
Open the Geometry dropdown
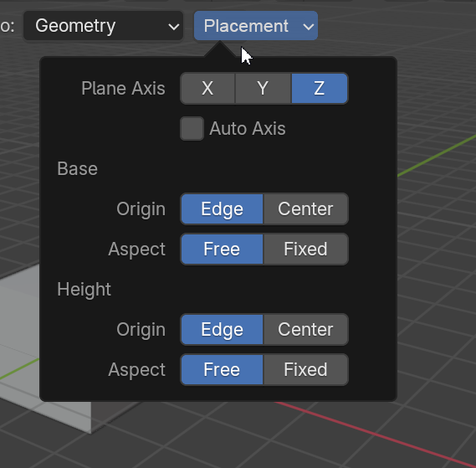[103, 26]
